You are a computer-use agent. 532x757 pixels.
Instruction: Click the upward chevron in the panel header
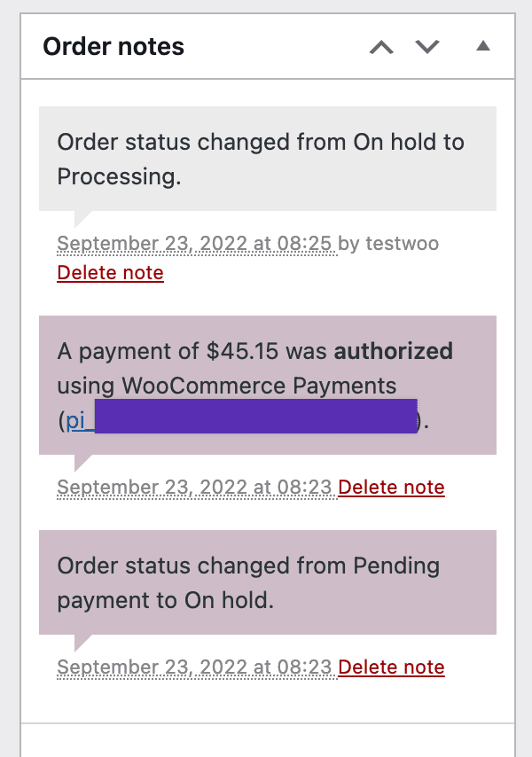tap(381, 49)
